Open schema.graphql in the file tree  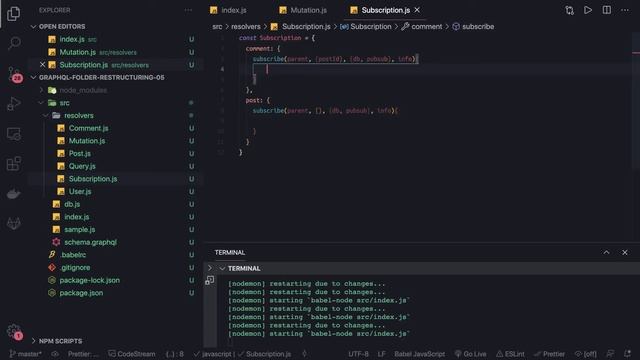click(90, 242)
